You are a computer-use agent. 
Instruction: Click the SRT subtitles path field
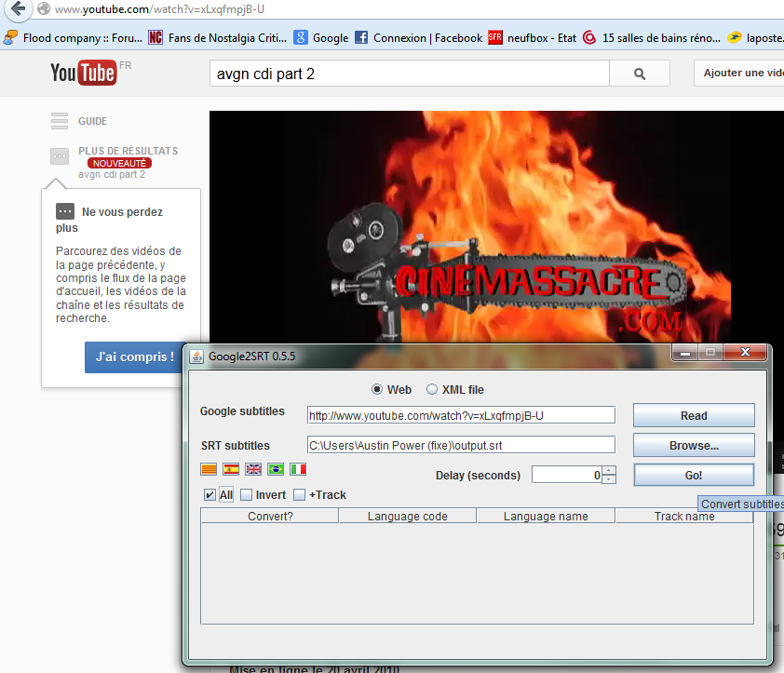461,445
